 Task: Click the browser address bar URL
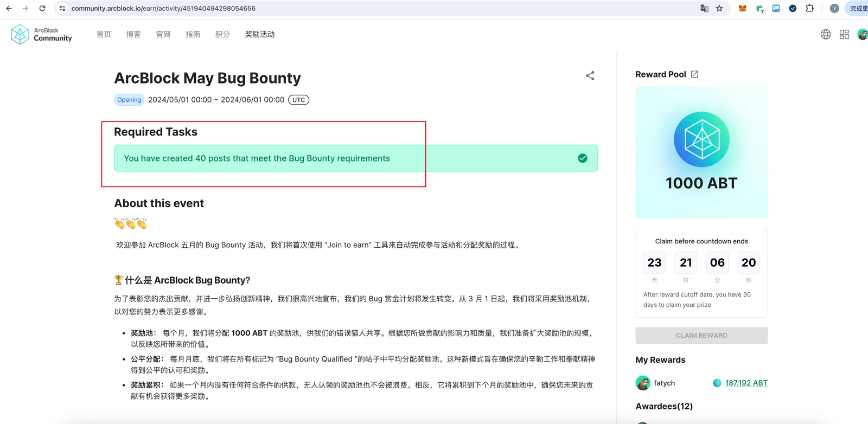(x=163, y=8)
